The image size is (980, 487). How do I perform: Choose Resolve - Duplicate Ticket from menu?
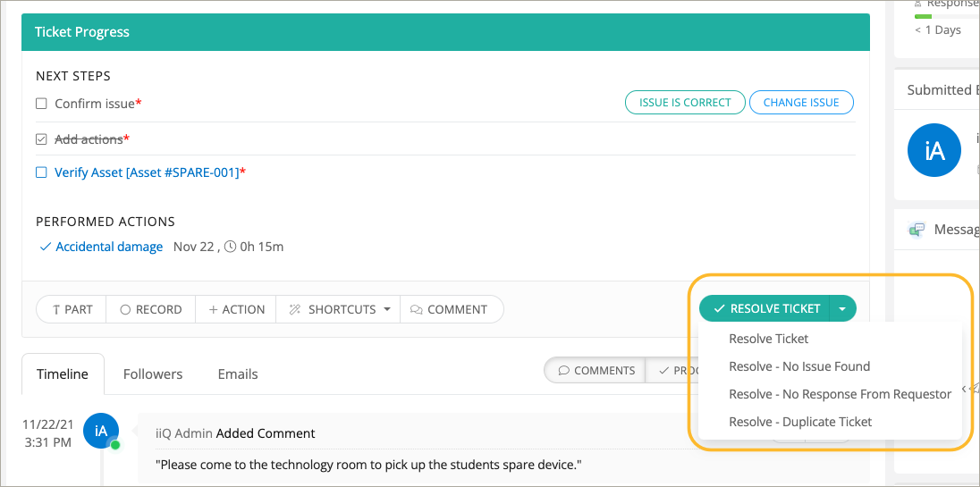[x=799, y=422]
